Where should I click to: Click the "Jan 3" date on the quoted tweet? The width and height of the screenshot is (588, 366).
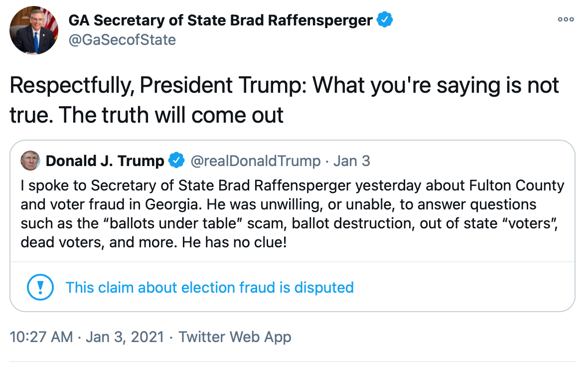coord(352,161)
